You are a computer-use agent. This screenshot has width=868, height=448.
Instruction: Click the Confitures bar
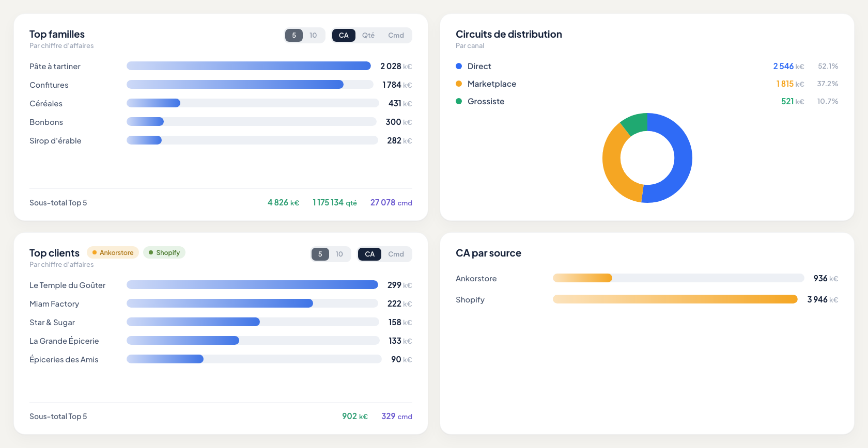click(x=235, y=85)
